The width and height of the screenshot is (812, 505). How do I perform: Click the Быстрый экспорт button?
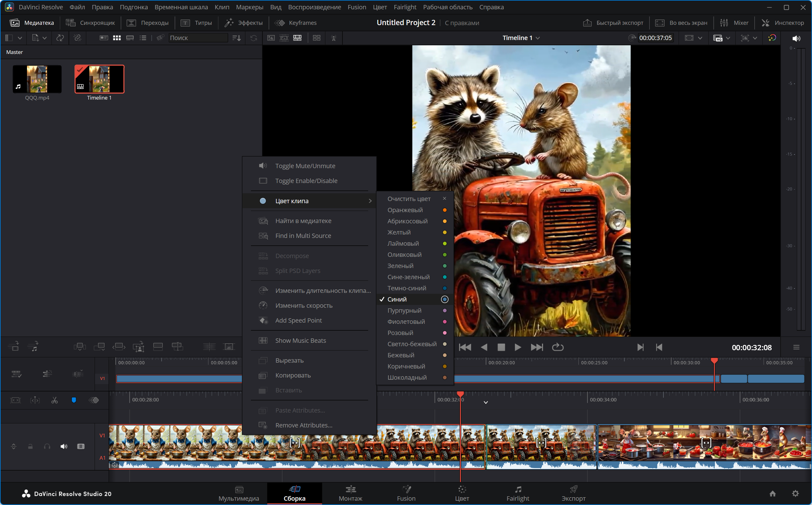pyautogui.click(x=613, y=23)
